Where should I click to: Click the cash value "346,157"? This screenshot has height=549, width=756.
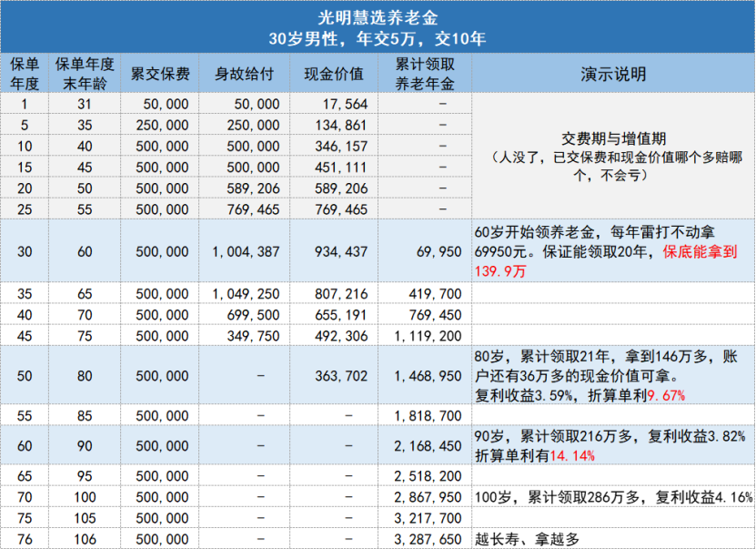(x=341, y=147)
